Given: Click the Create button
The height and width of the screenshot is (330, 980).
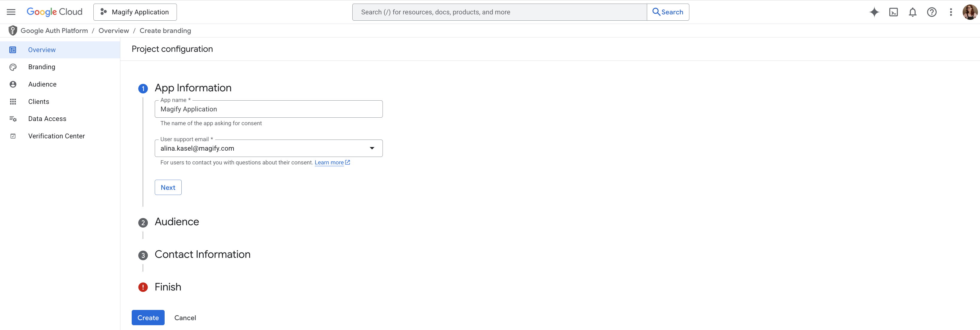Looking at the screenshot, I should click(x=148, y=317).
